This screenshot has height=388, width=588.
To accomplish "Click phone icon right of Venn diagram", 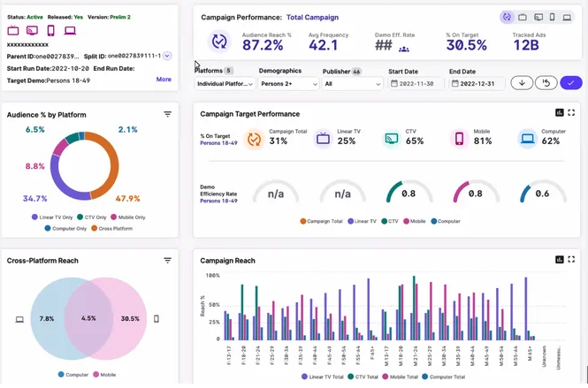I will (157, 319).
